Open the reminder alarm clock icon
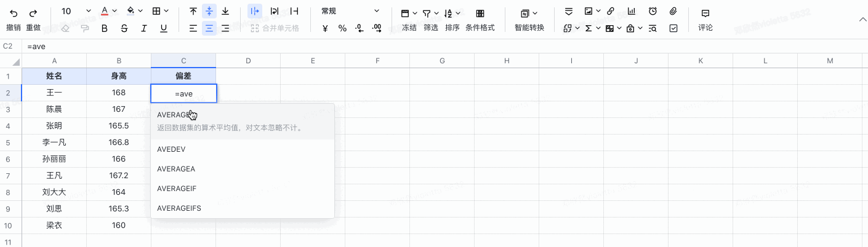 pyautogui.click(x=653, y=12)
